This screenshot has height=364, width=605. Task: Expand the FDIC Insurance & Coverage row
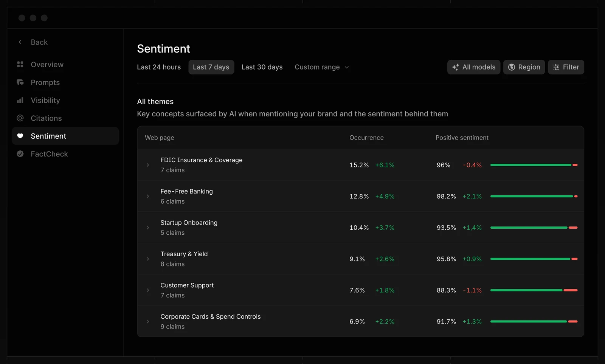pyautogui.click(x=148, y=165)
